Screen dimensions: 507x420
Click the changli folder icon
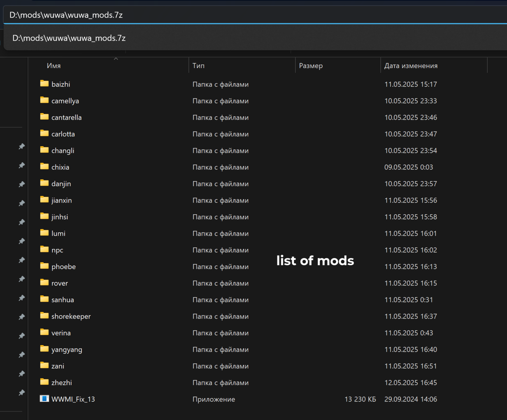(x=44, y=150)
